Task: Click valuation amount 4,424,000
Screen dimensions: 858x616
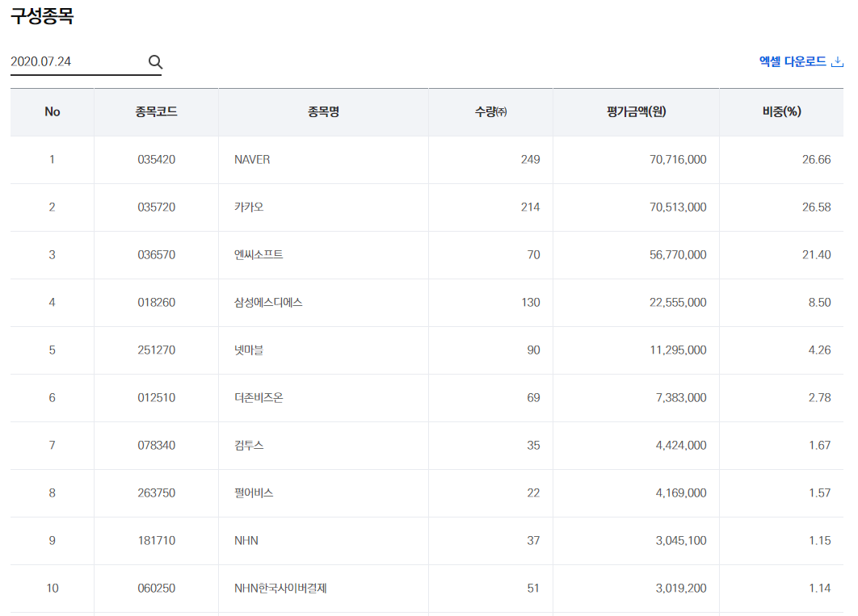Action: (681, 445)
